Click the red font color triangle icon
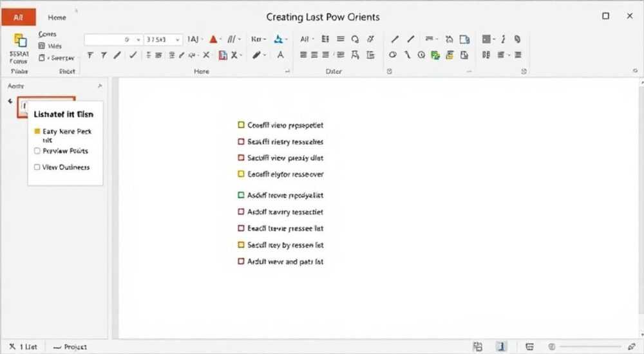The width and height of the screenshot is (644, 354). (x=213, y=39)
